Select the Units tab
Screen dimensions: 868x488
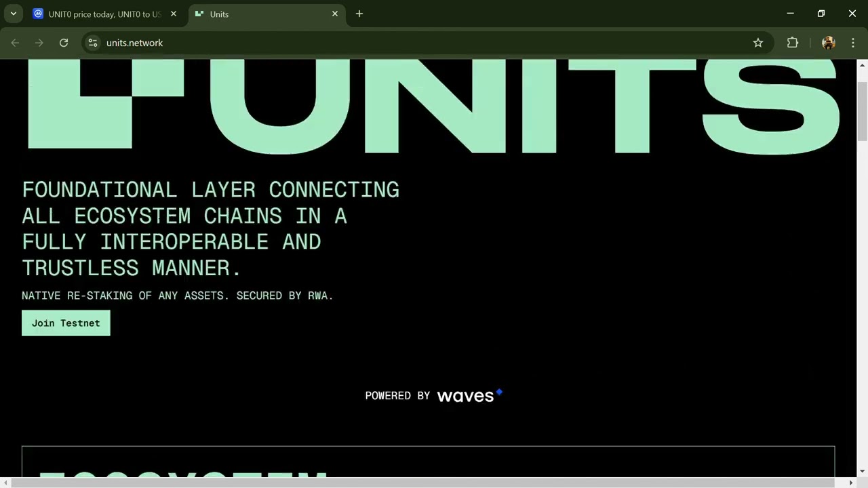[x=267, y=14]
